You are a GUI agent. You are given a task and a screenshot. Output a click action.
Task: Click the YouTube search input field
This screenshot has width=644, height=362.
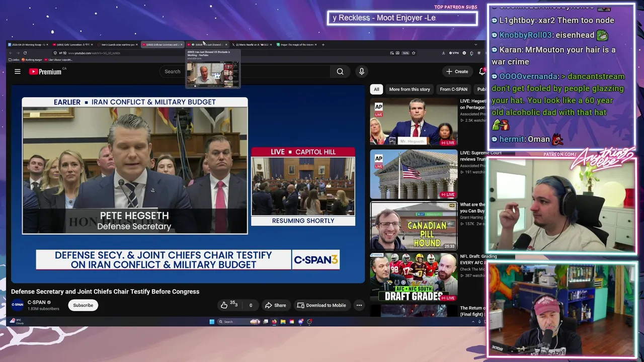tap(245, 71)
